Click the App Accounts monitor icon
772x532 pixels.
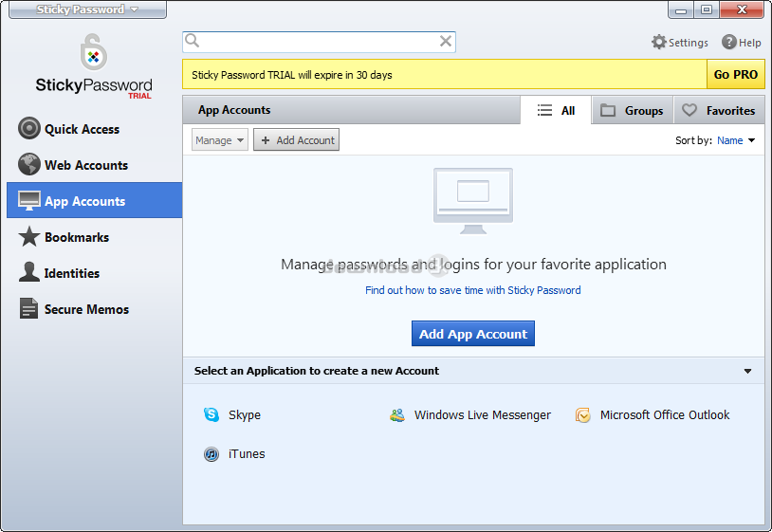pos(29,200)
